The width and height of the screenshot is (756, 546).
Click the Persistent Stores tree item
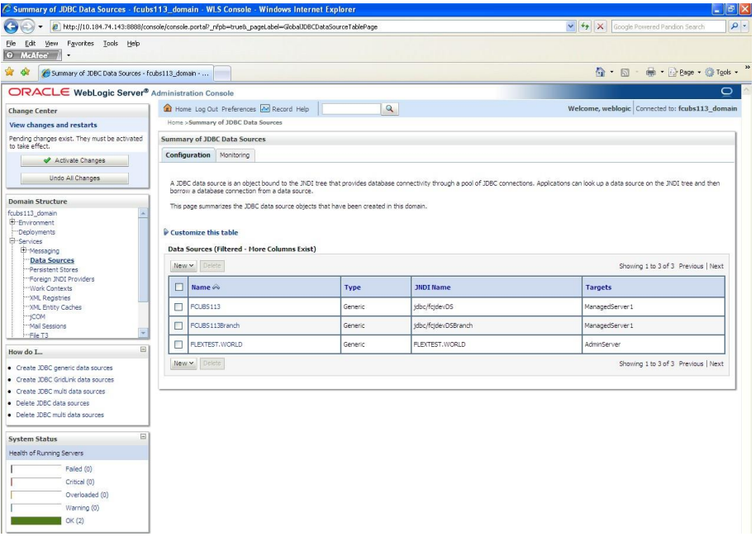[x=54, y=270]
